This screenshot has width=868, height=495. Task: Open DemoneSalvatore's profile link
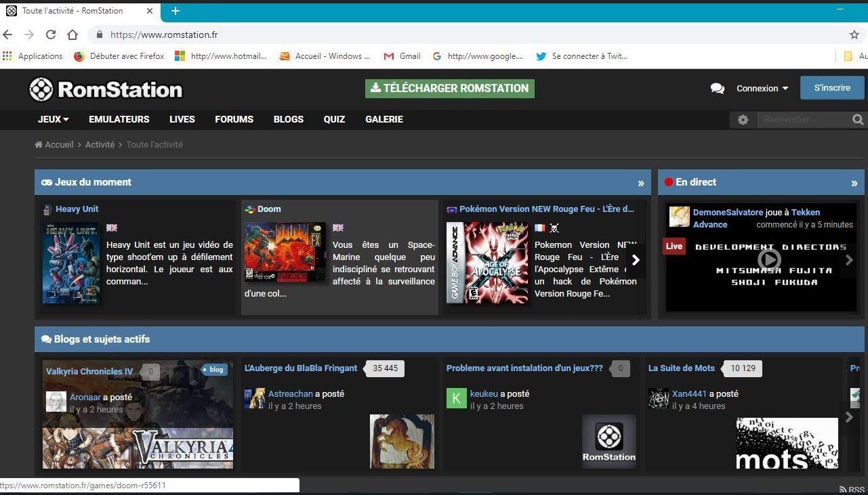[728, 213]
